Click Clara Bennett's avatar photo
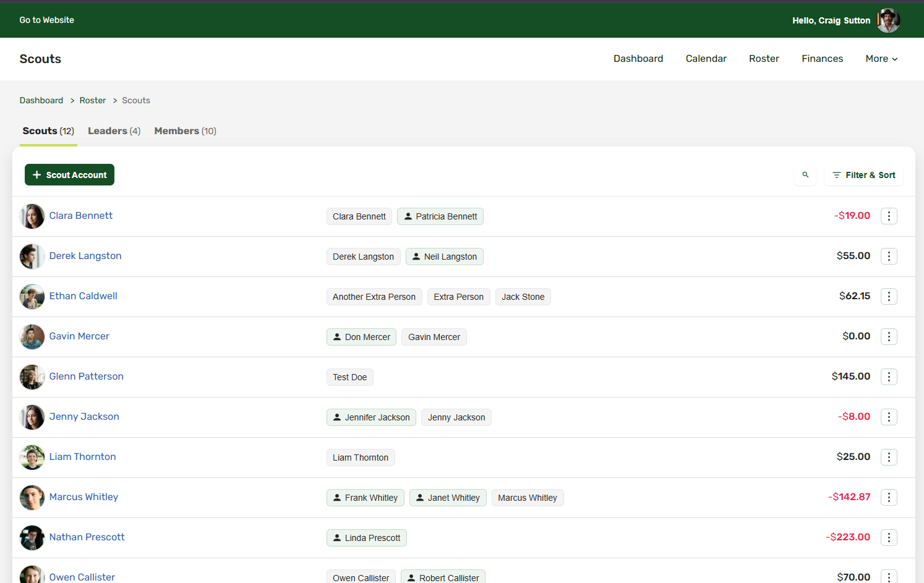This screenshot has height=583, width=924. pyautogui.click(x=32, y=216)
